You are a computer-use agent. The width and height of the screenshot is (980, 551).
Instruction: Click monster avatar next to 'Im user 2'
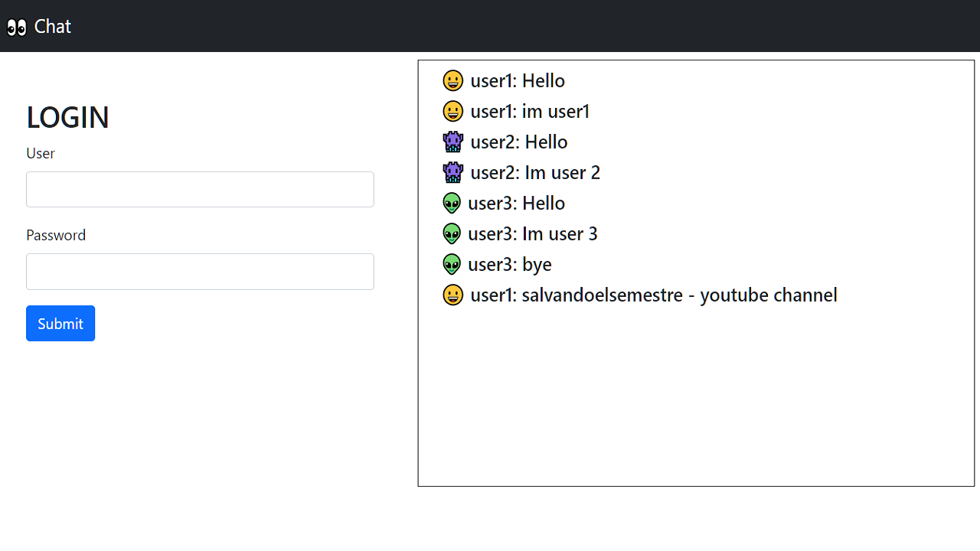(453, 172)
